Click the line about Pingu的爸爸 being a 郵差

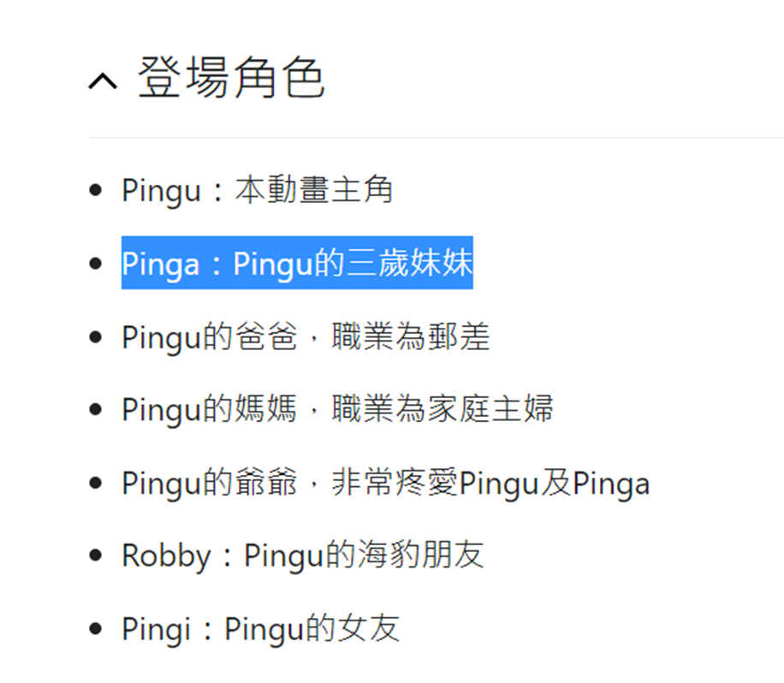(x=306, y=336)
